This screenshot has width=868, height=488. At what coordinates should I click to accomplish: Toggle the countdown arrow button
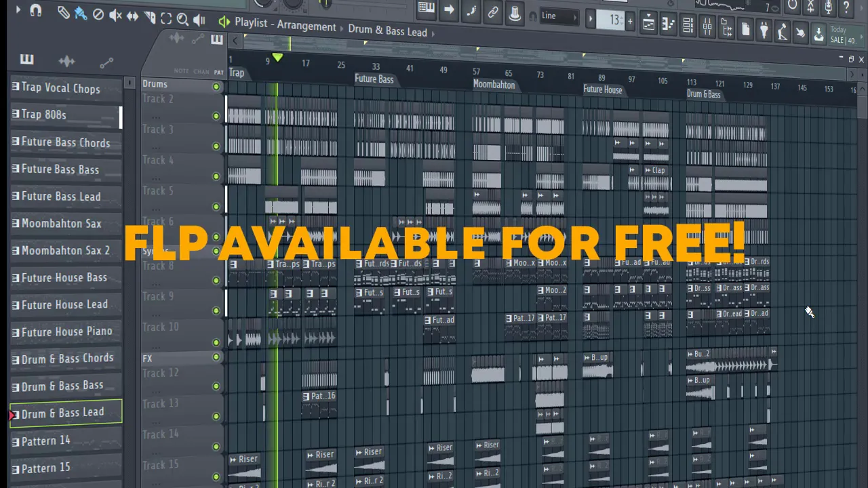coord(449,9)
